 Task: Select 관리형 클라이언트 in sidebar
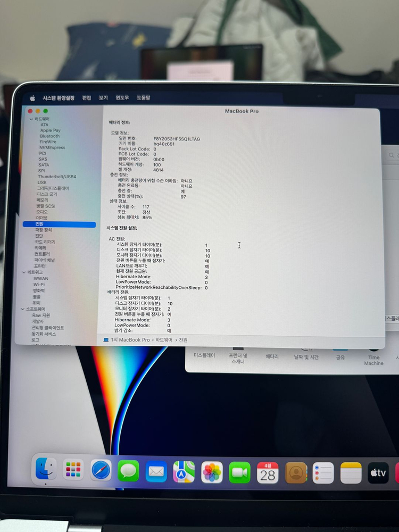47,328
